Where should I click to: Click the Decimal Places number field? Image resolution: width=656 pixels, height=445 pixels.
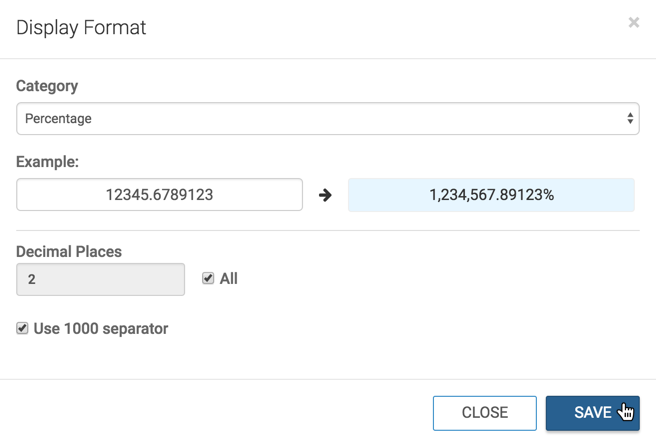(100, 280)
